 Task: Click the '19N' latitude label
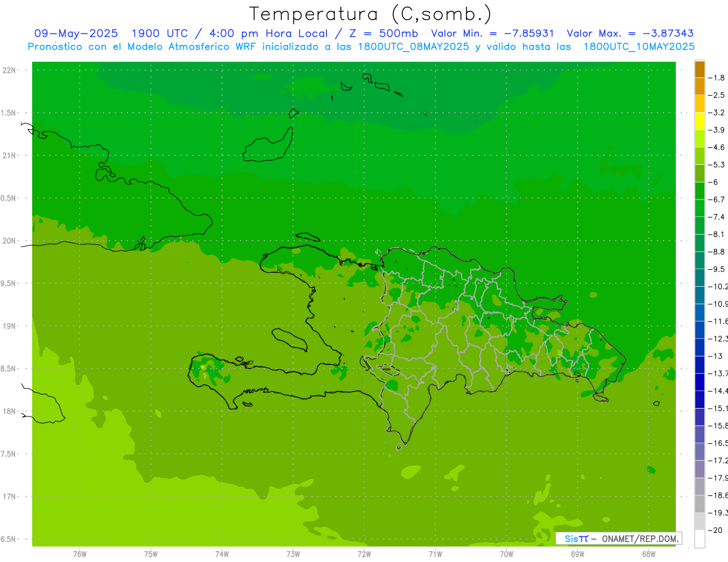(x=10, y=326)
